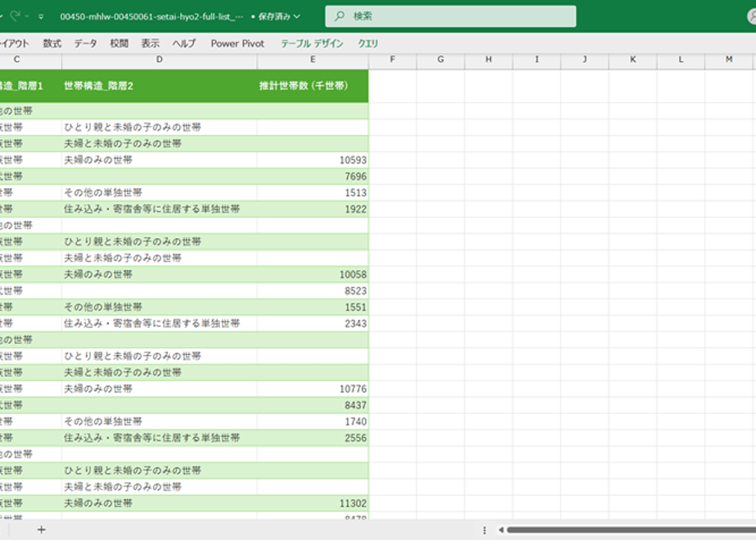
Task: Click the magnifier icon in search box
Action: (340, 16)
